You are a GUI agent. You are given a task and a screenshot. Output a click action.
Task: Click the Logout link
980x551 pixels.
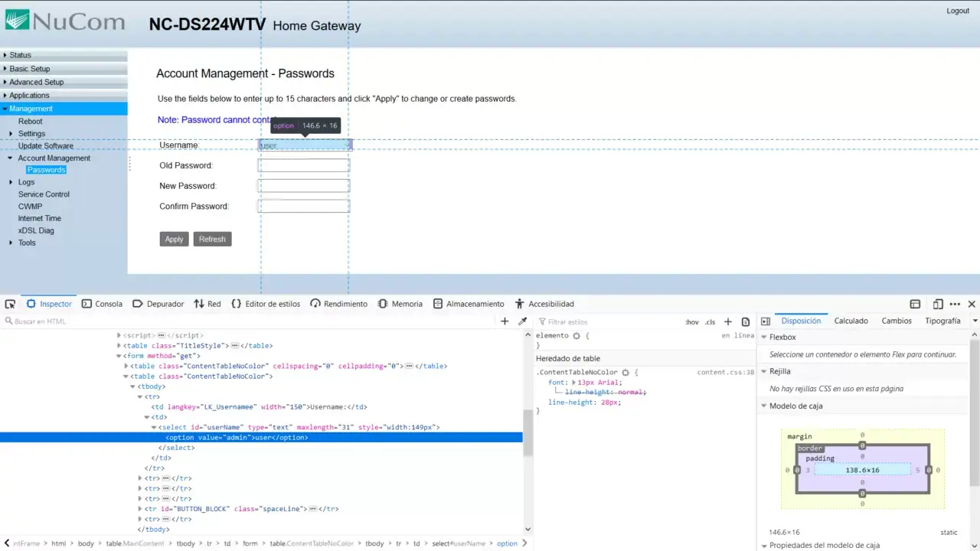[x=958, y=11]
